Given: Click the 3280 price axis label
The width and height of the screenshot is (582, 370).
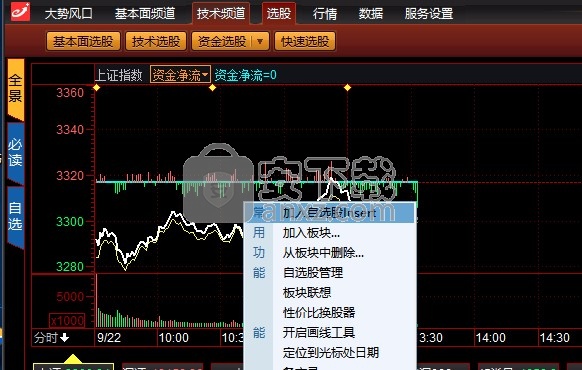Looking at the screenshot, I should point(70,266).
